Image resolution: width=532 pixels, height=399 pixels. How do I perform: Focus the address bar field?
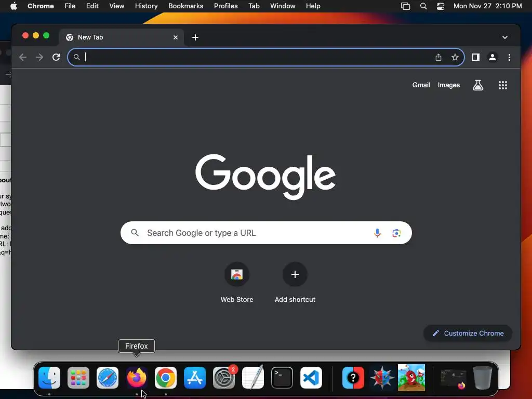point(265,57)
